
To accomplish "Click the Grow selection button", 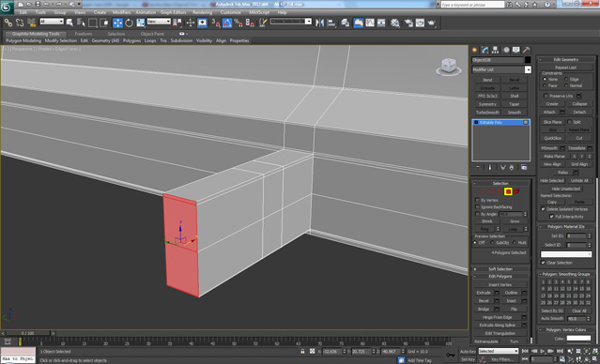I will [x=515, y=221].
